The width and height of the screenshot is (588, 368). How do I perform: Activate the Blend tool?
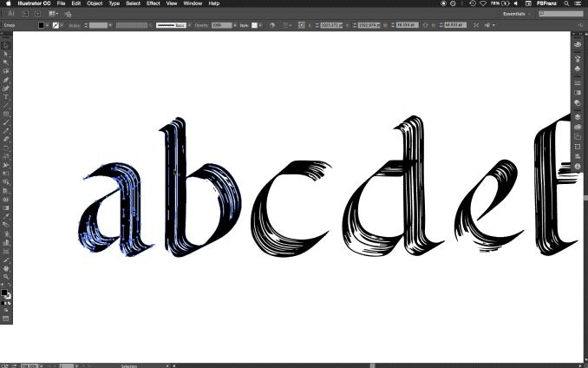(5, 225)
